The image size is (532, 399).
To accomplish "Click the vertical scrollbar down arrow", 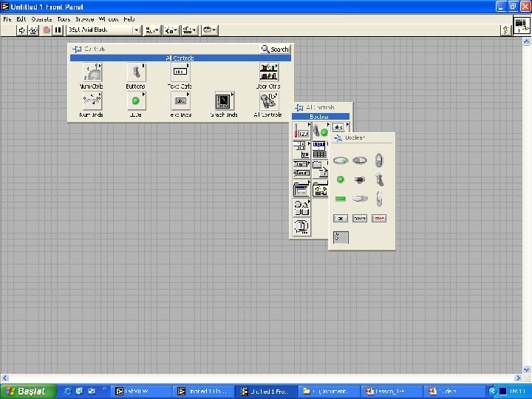I will click(x=526, y=369).
